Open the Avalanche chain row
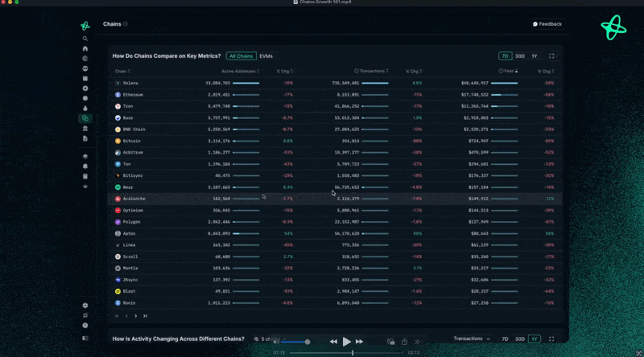The width and height of the screenshot is (644, 357). point(335,199)
